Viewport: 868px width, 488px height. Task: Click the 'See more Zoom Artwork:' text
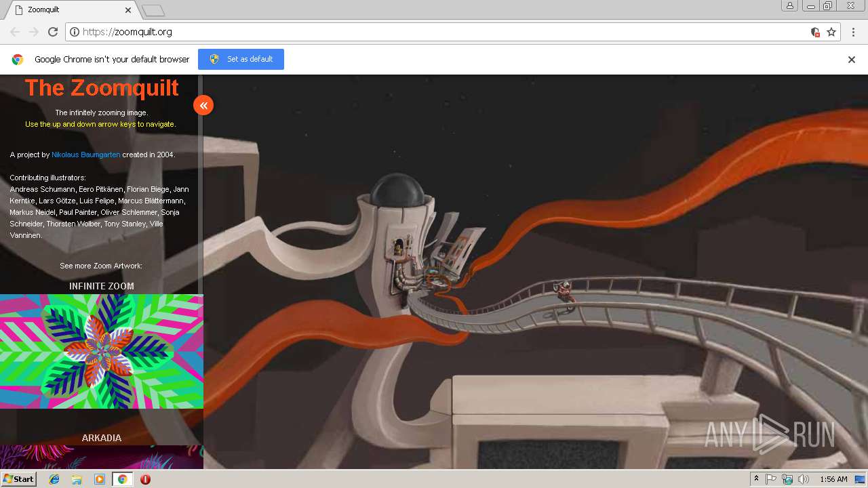[x=101, y=266]
